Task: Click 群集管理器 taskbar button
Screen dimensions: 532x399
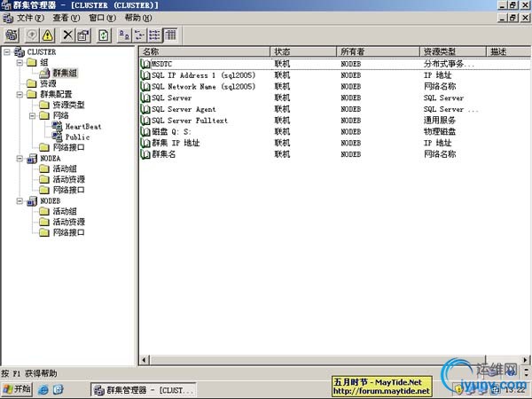Action: [x=144, y=390]
